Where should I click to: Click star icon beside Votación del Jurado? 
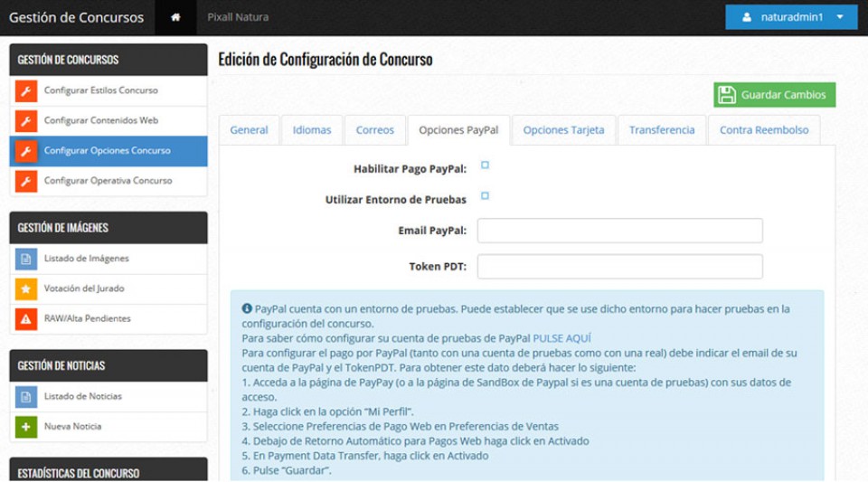(x=26, y=288)
